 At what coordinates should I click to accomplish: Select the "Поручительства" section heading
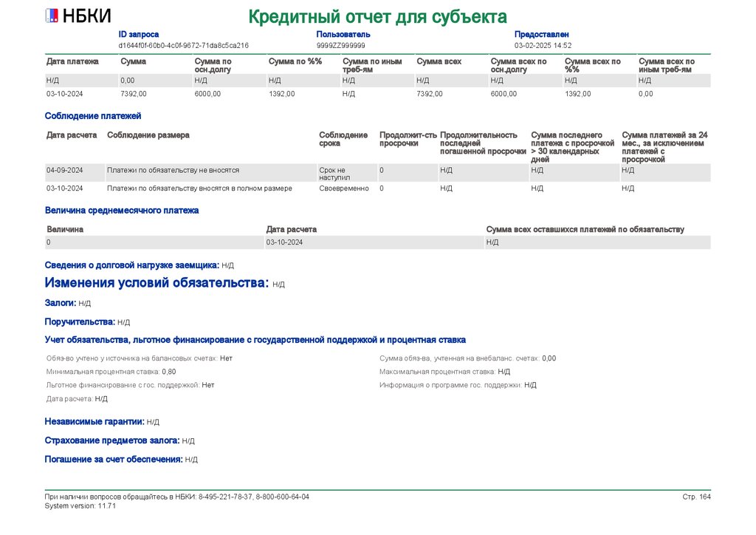point(80,322)
